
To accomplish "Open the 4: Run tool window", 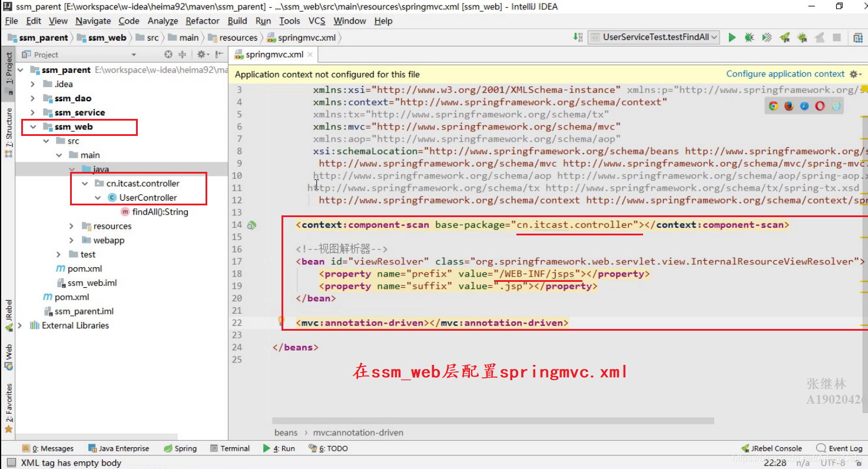I will (279, 448).
